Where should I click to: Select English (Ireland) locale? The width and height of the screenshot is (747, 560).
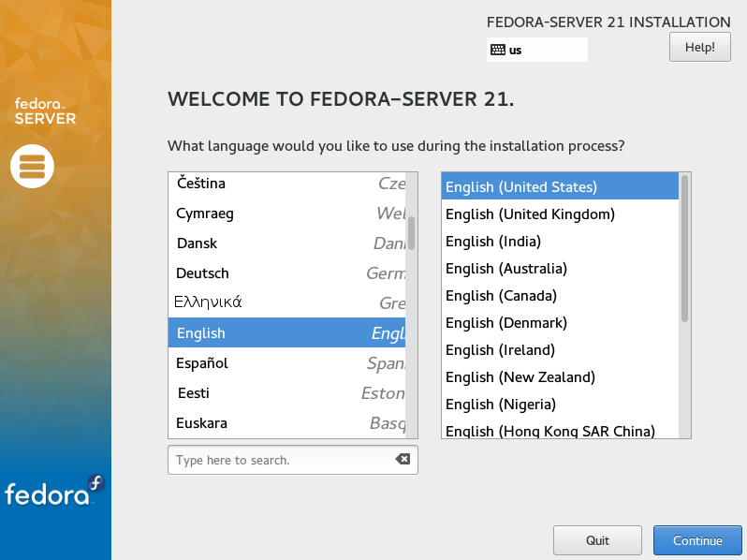pyautogui.click(x=560, y=350)
